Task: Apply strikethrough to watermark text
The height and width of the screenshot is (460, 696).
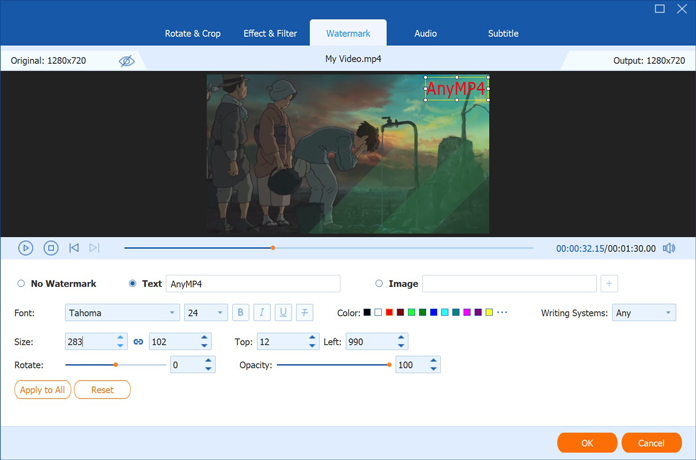Action: tap(305, 313)
